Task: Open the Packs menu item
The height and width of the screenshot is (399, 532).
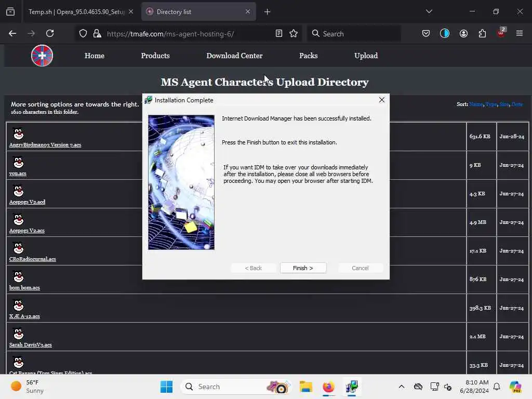Action: 309,56
